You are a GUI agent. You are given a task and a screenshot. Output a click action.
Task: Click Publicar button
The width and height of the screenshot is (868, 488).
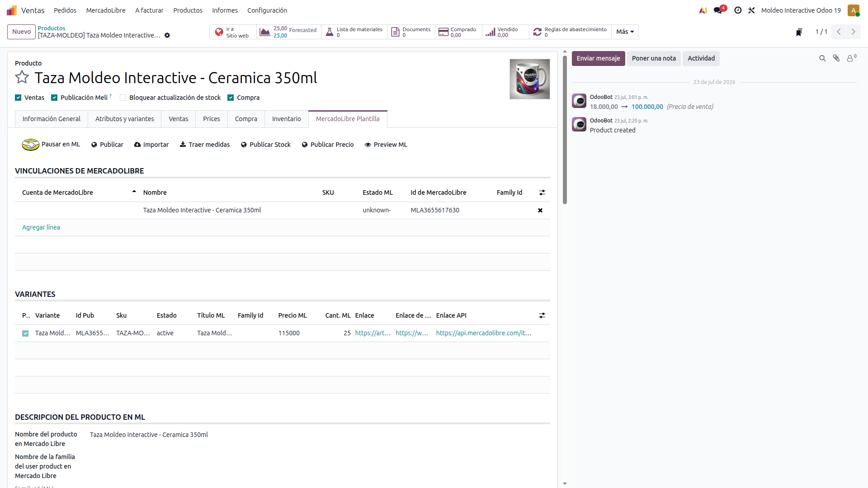[107, 145]
